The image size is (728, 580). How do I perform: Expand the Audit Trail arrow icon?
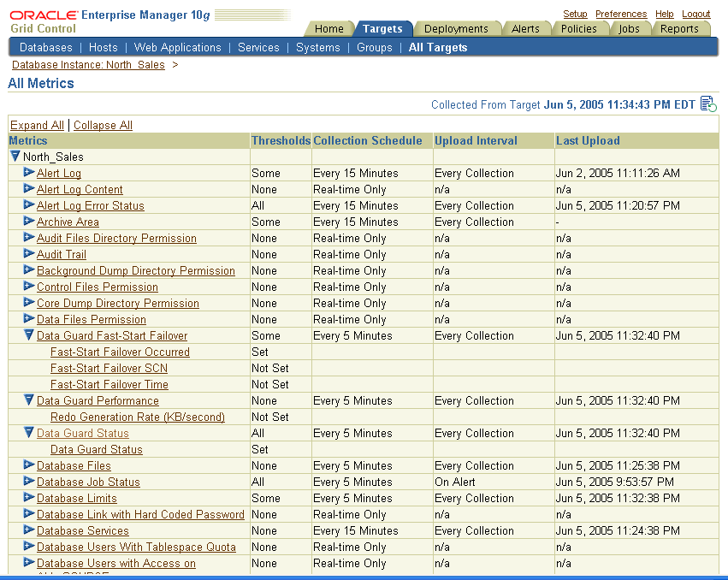pos(29,254)
